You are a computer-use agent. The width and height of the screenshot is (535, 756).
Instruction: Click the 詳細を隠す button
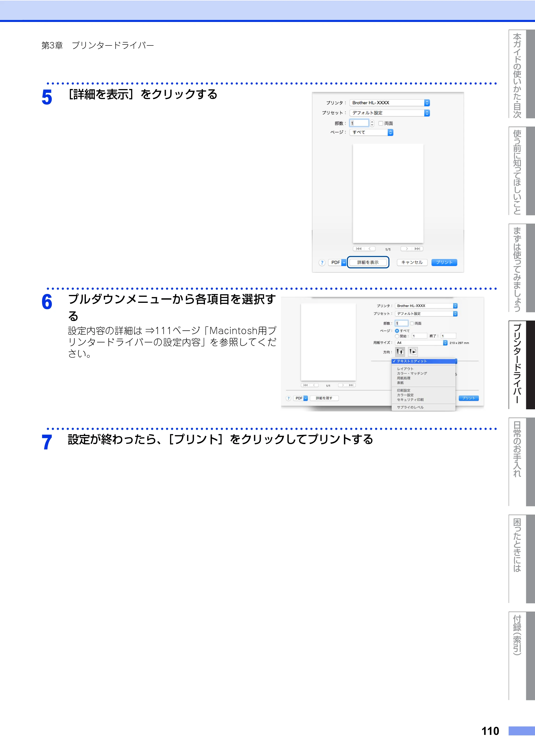click(x=324, y=398)
